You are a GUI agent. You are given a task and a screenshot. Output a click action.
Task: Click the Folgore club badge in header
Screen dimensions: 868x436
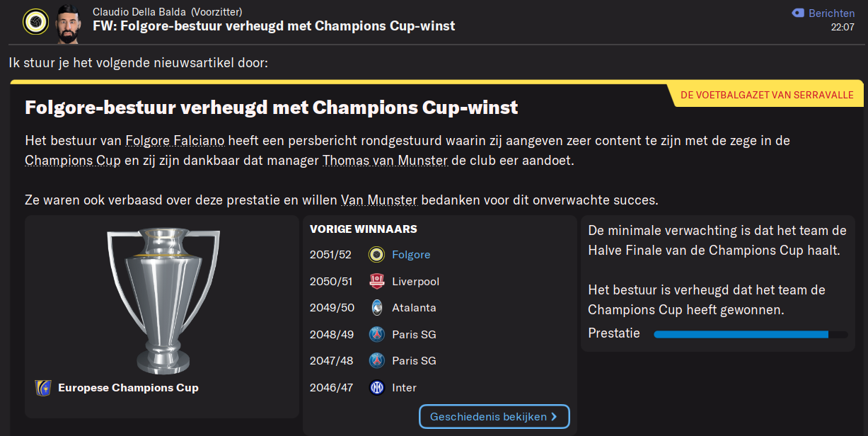pyautogui.click(x=35, y=21)
